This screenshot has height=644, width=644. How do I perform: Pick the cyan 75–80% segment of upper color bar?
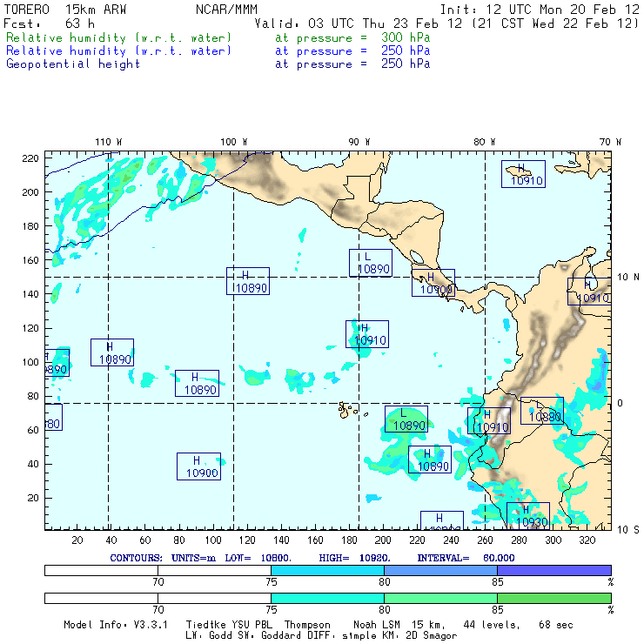point(327,569)
